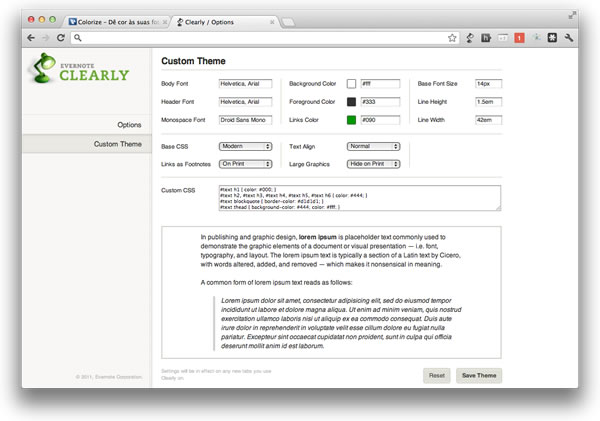Open the Chrome wrench menu
Screen dimensions: 600x421
pyautogui.click(x=569, y=38)
